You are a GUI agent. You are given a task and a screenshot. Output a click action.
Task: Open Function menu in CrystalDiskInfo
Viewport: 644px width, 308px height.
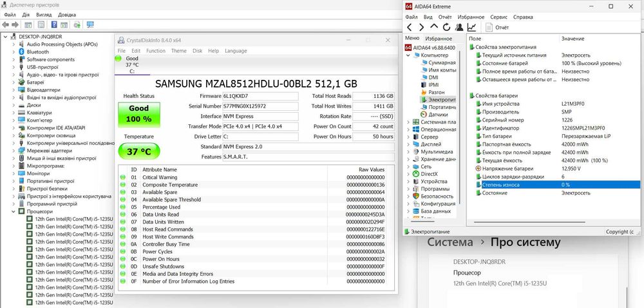[x=156, y=51]
